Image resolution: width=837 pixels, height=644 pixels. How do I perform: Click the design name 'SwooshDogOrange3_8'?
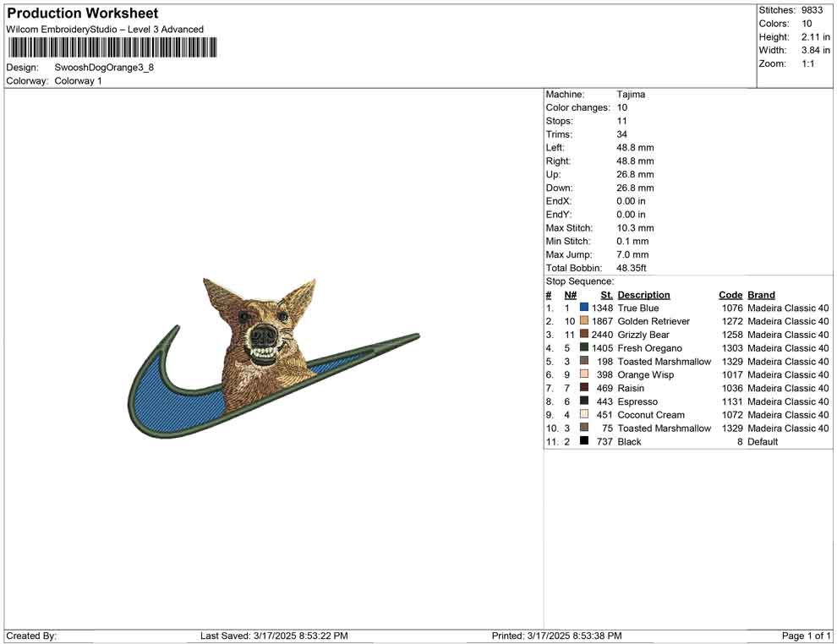(104, 68)
